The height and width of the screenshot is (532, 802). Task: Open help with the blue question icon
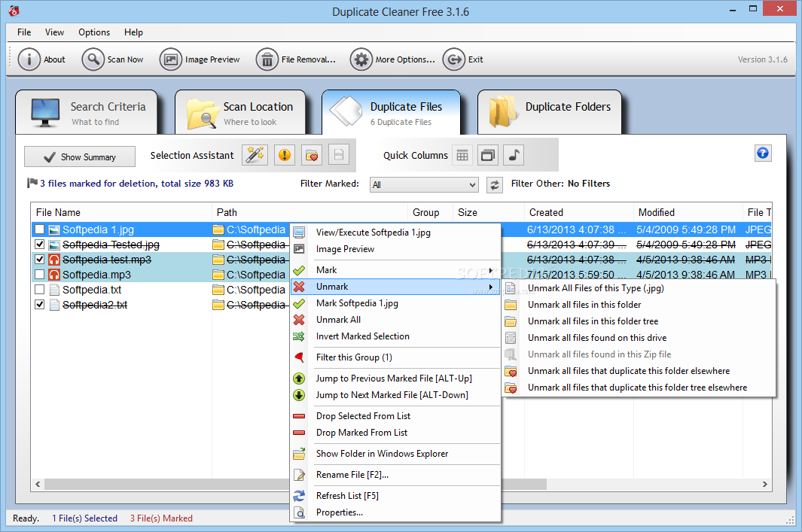(x=763, y=153)
